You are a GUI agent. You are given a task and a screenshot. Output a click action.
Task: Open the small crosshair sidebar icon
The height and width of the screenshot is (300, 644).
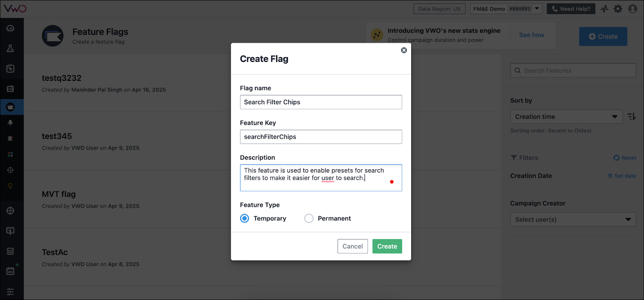10,170
